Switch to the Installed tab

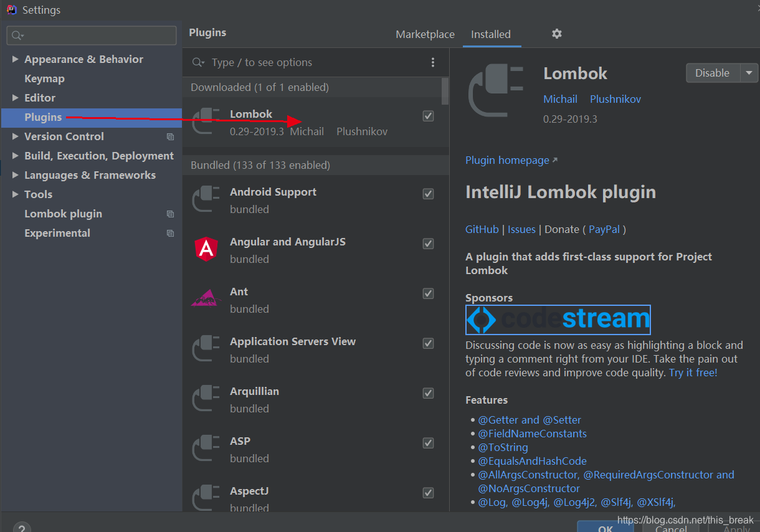(x=491, y=34)
